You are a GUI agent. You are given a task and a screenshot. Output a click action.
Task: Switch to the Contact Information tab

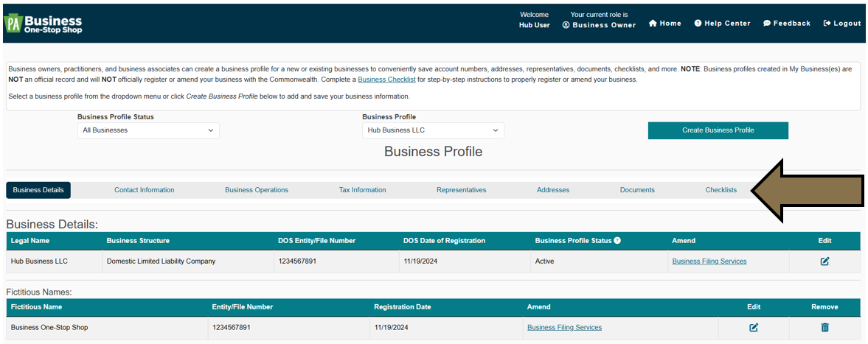[x=145, y=190]
